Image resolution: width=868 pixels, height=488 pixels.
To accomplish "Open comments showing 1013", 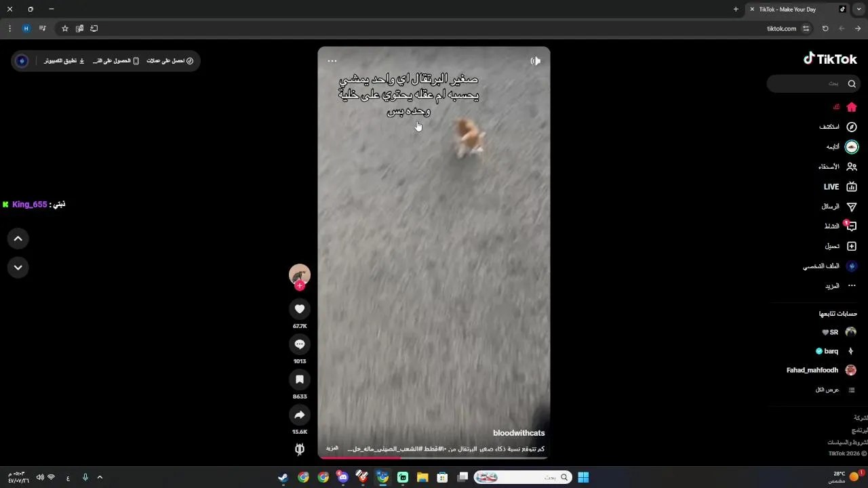I will 300,344.
